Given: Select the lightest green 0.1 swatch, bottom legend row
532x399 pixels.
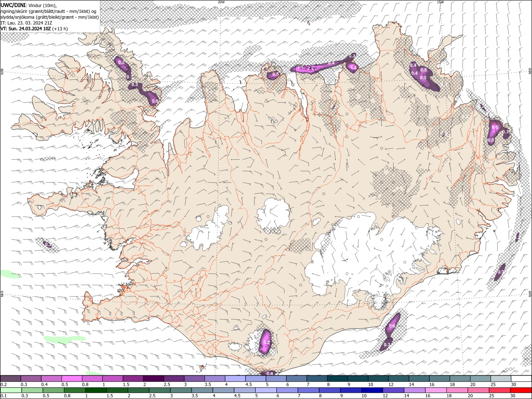Looking at the screenshot, I should 11,390.
